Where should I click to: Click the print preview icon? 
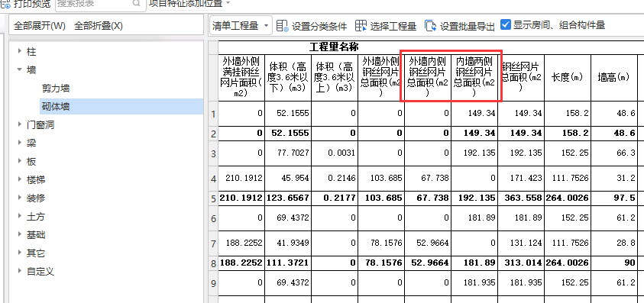[x=6, y=3]
